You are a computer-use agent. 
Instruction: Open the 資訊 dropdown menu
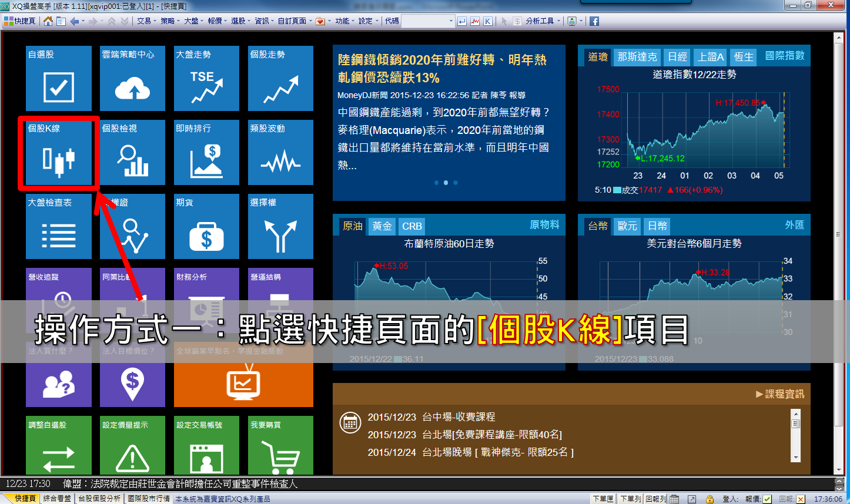pos(264,21)
